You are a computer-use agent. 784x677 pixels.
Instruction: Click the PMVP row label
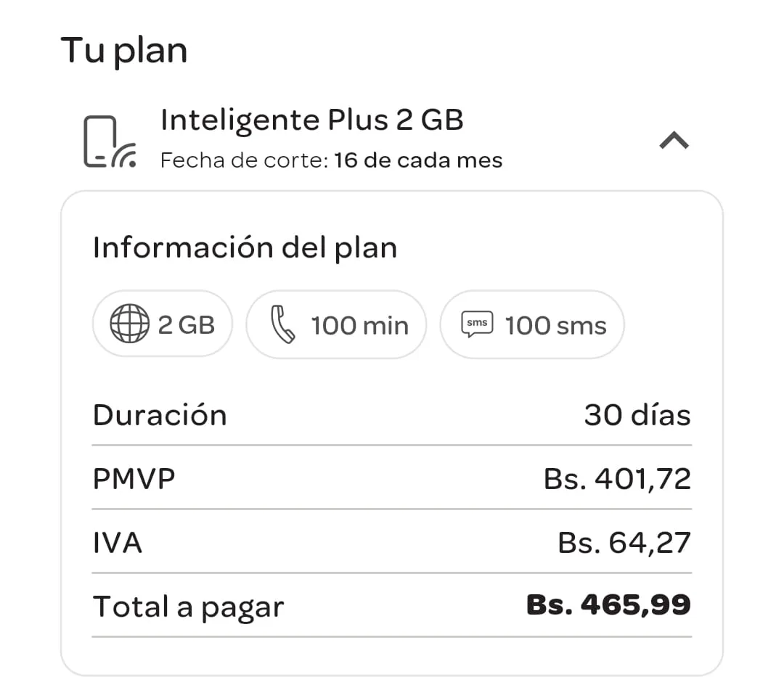click(134, 479)
